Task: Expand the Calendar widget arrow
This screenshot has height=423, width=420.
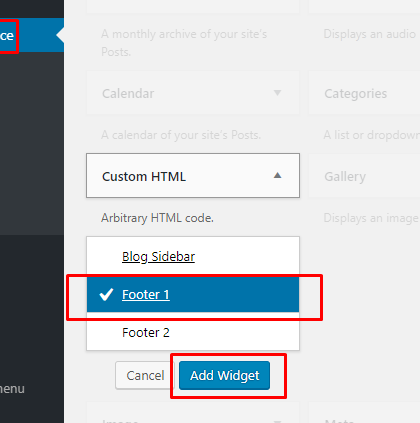Action: pos(277,93)
